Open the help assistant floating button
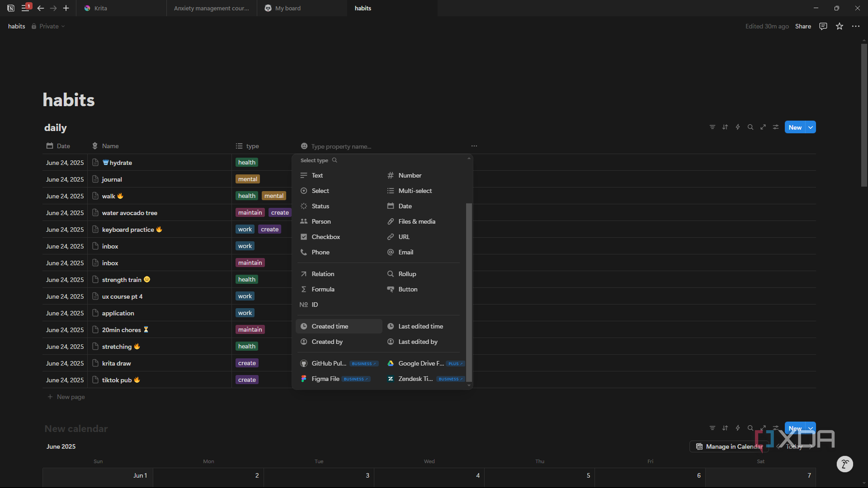 click(x=845, y=464)
